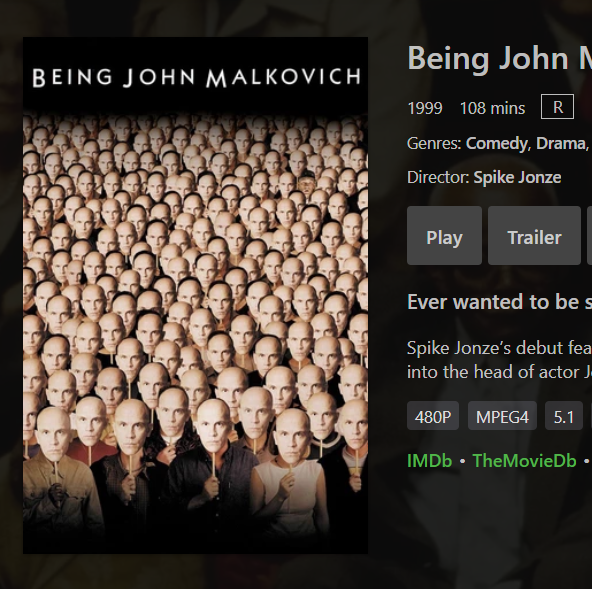Click the Being John Malkovich poster image
Screen dimensions: 592x589
click(x=195, y=295)
